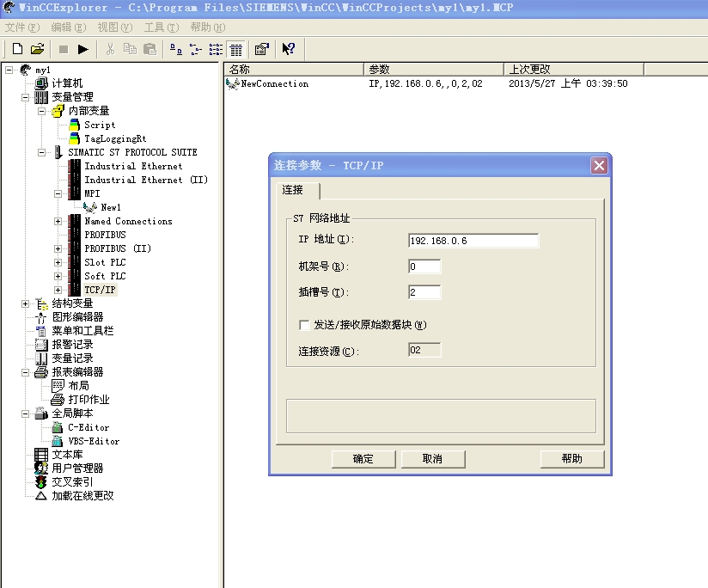The height and width of the screenshot is (588, 708).
Task: Enable 发送/接收原始数据块 checkbox
Action: tap(304, 325)
